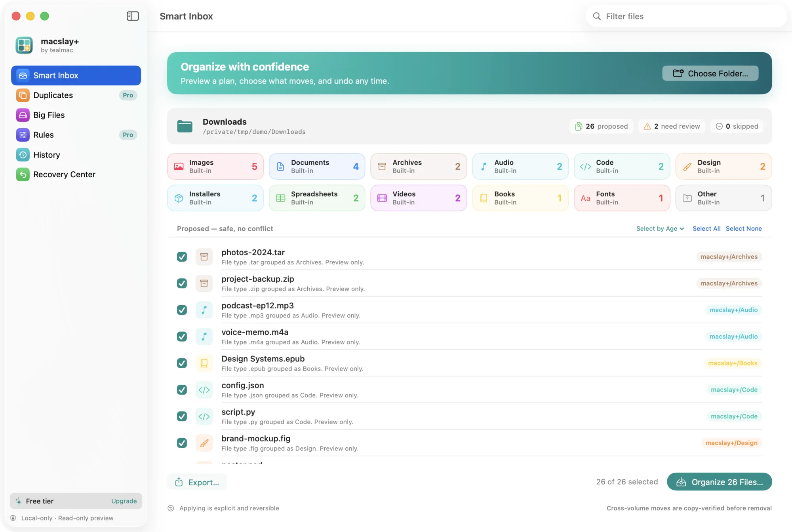This screenshot has width=792, height=532.
Task: Open the History section icon
Action: tap(23, 155)
